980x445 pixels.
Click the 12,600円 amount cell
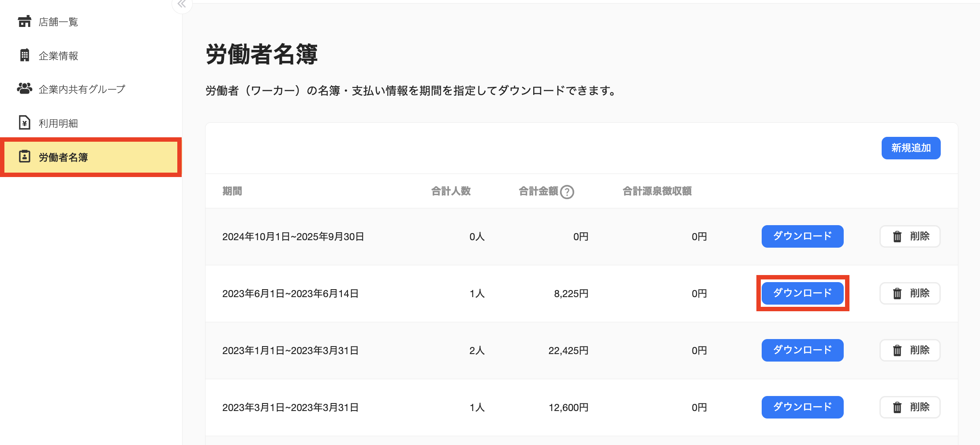(569, 407)
